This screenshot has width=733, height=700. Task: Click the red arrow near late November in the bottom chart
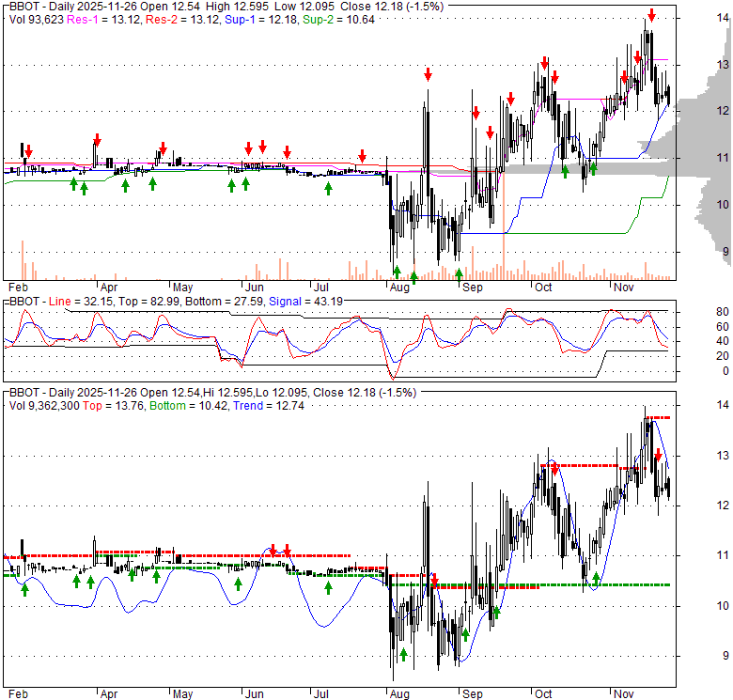[x=658, y=456]
